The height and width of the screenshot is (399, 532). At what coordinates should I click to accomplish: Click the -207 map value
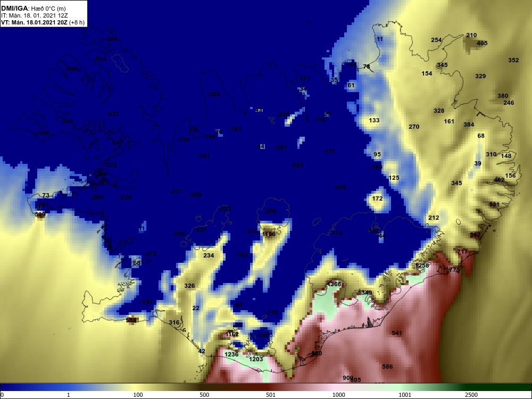(280, 147)
